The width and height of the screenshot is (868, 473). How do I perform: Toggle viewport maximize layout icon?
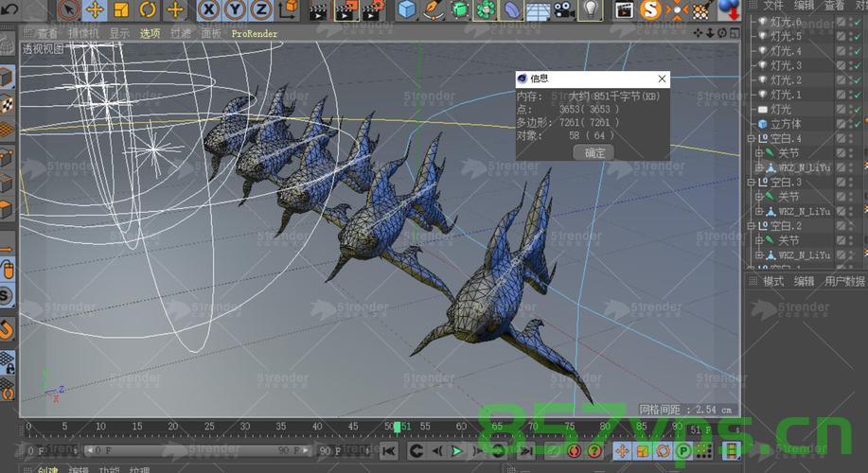(x=735, y=33)
